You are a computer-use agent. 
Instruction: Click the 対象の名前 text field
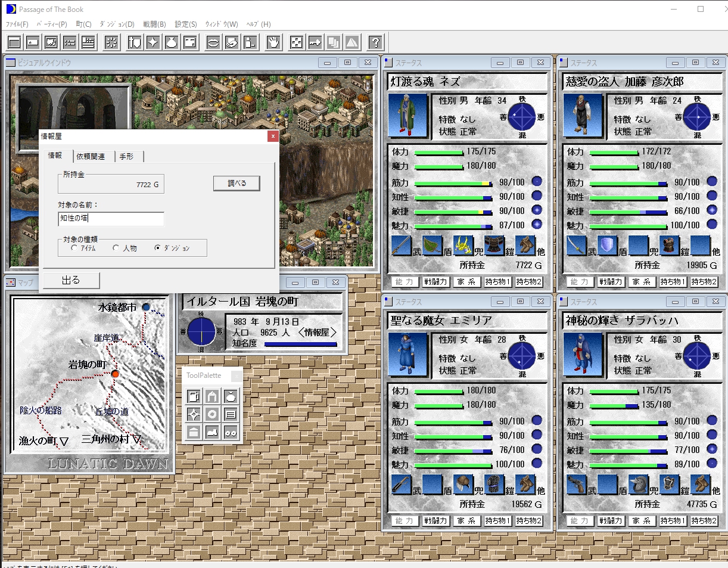tap(111, 219)
